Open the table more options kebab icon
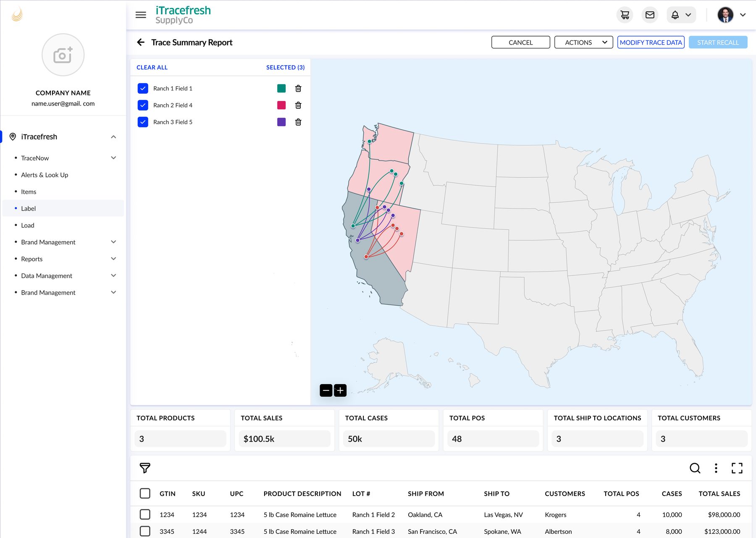Viewport: 756px width, 538px height. tap(716, 468)
